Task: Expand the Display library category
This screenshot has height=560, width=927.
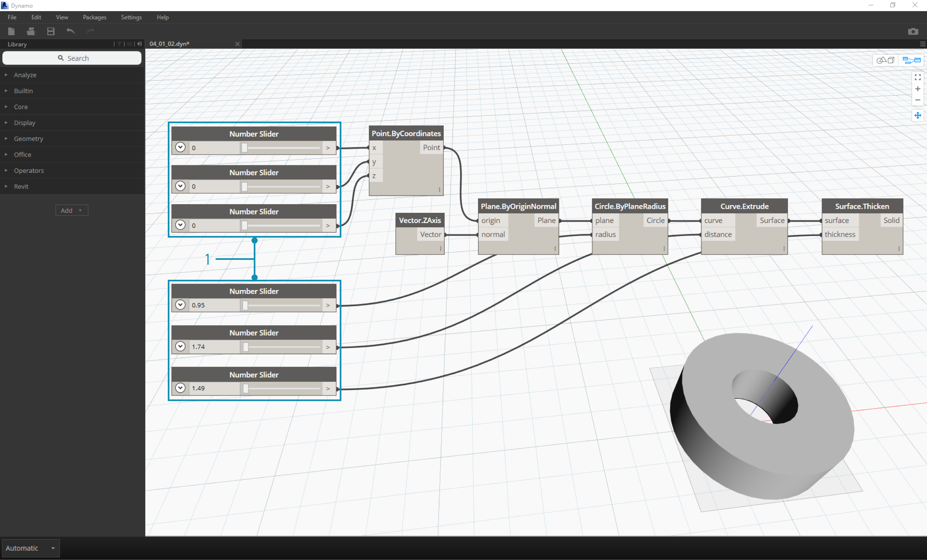Action: (x=72, y=123)
